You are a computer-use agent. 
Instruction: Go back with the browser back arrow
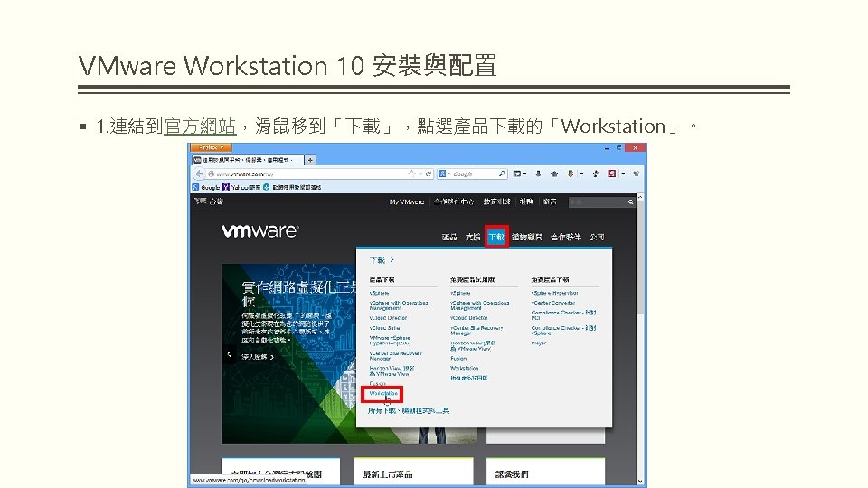click(199, 174)
